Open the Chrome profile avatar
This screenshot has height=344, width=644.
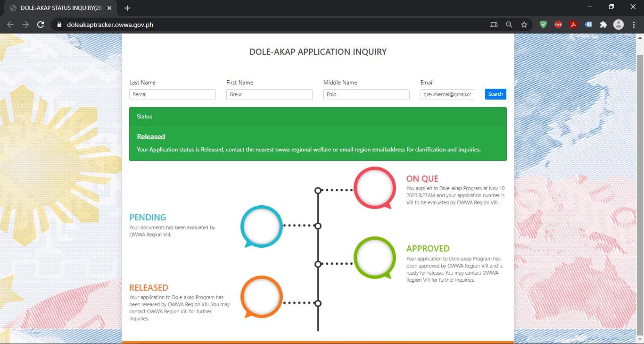619,25
